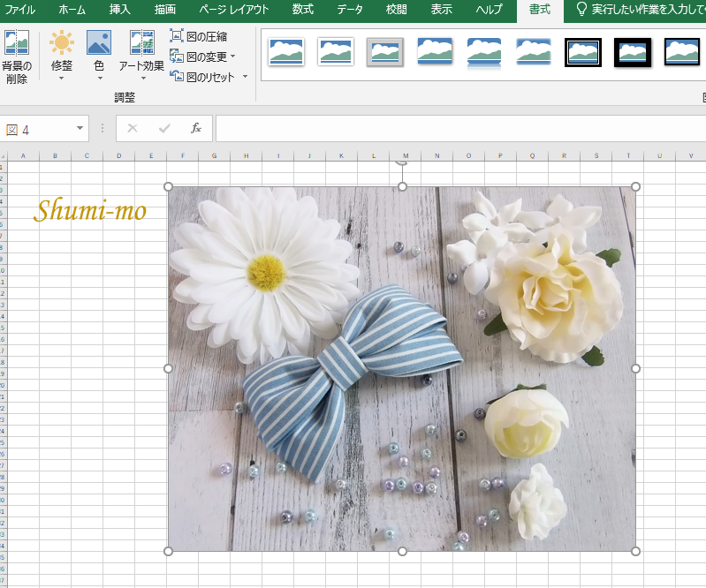Image resolution: width=706 pixels, height=588 pixels.
Task: Open the アート効果 dropdown arrow
Action: (x=144, y=79)
